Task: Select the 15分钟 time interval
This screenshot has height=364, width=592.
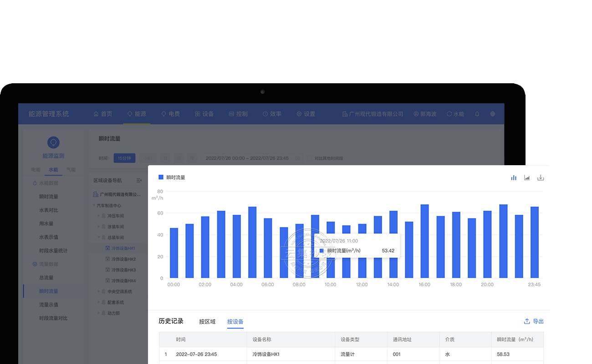Action: (x=124, y=158)
